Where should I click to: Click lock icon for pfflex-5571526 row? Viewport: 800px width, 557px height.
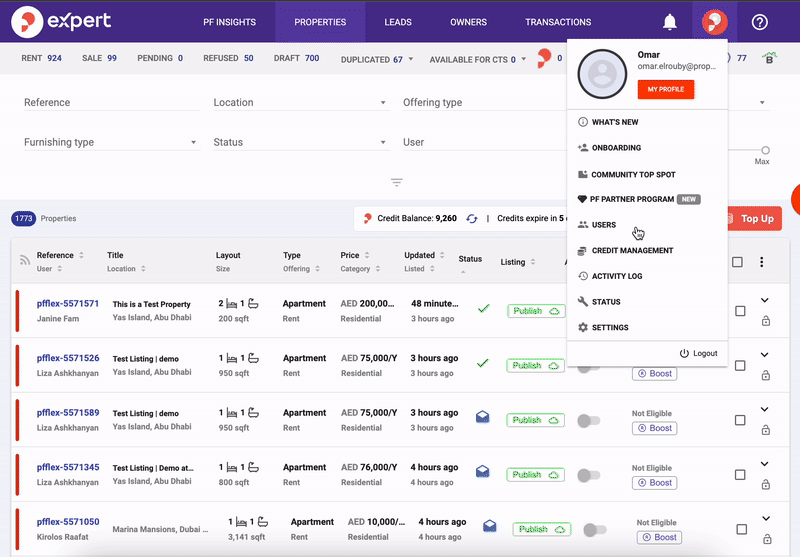(765, 375)
